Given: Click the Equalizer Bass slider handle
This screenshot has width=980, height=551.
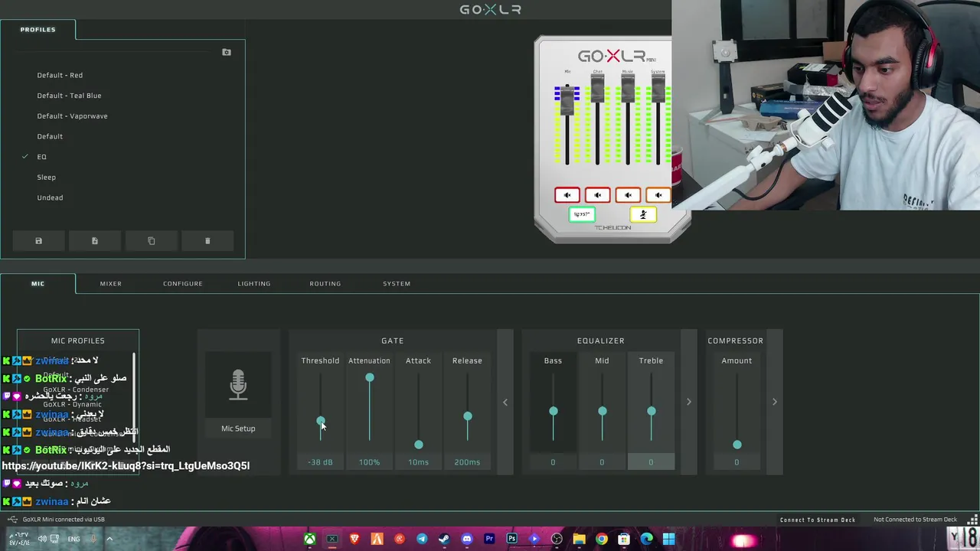Looking at the screenshot, I should [554, 412].
